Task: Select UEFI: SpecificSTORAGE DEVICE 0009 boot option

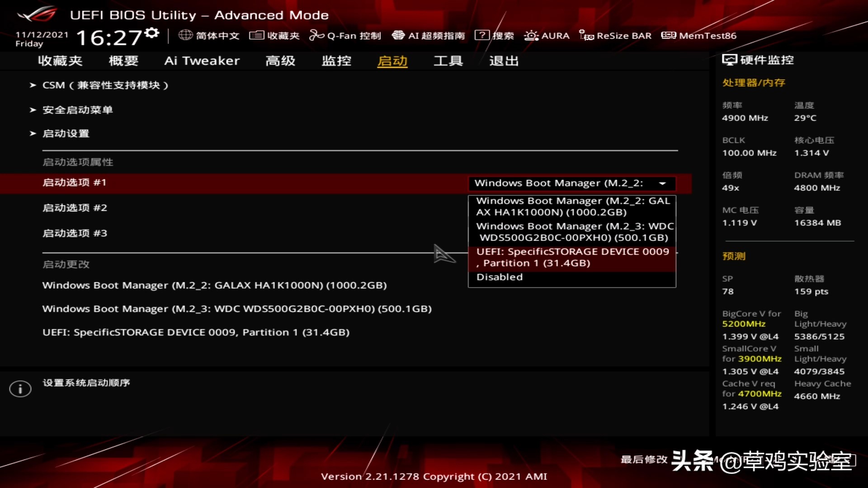Action: click(x=572, y=257)
